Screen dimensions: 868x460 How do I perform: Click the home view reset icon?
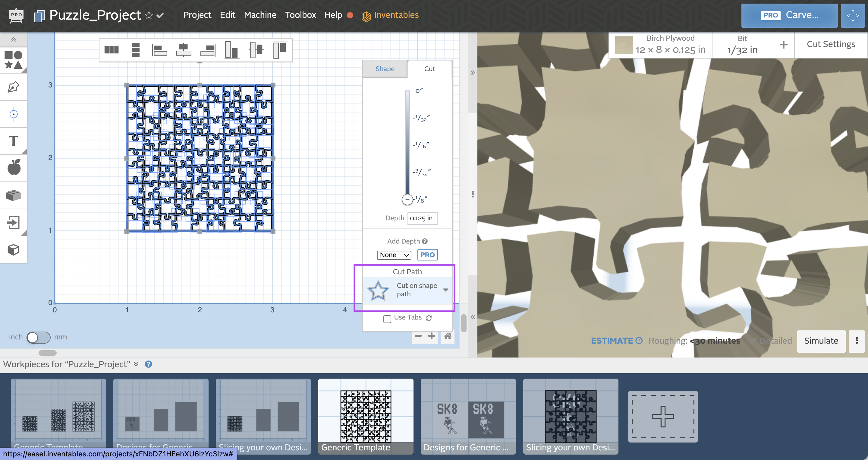click(x=448, y=336)
